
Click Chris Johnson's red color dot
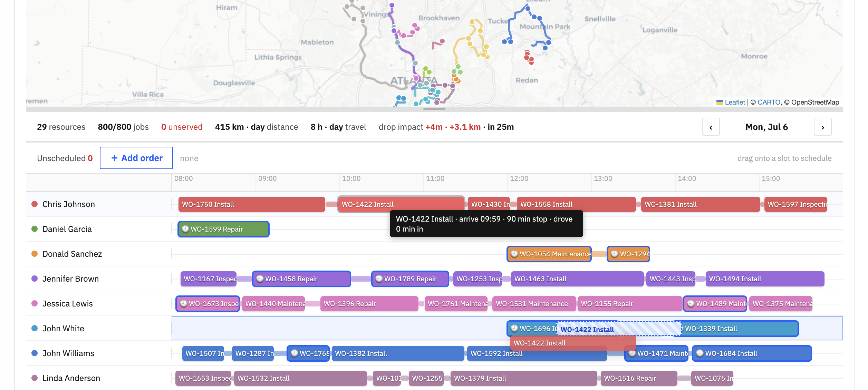coord(35,204)
